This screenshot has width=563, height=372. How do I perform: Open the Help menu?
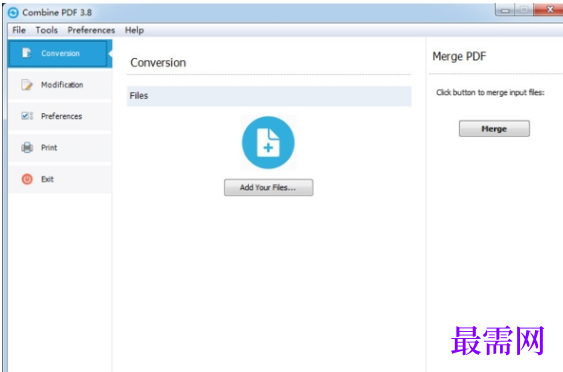point(134,30)
